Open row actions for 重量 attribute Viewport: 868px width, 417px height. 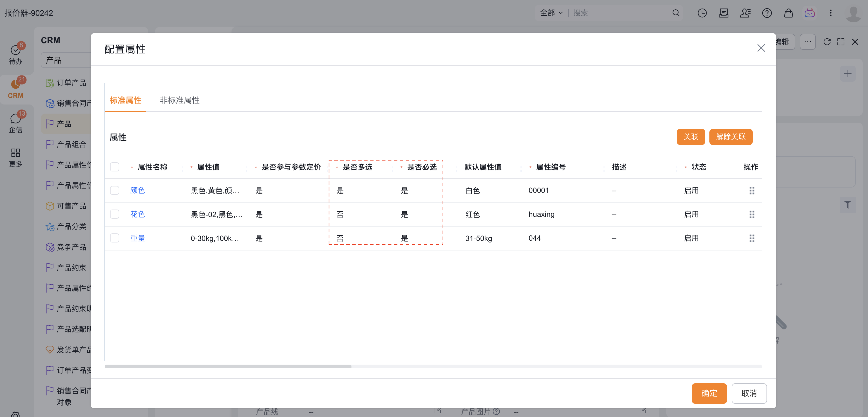click(751, 238)
